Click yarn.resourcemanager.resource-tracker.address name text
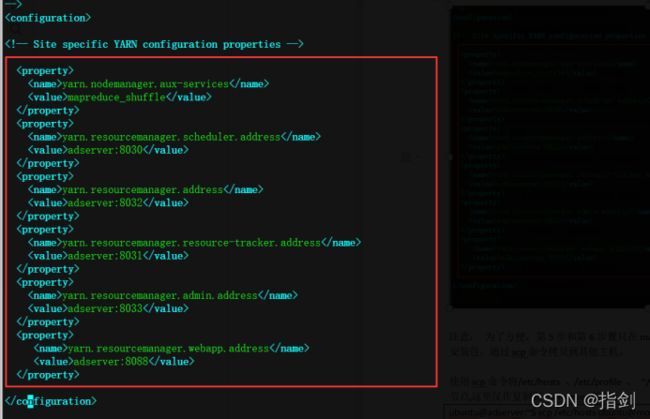The height and width of the screenshot is (419, 650). 192,243
